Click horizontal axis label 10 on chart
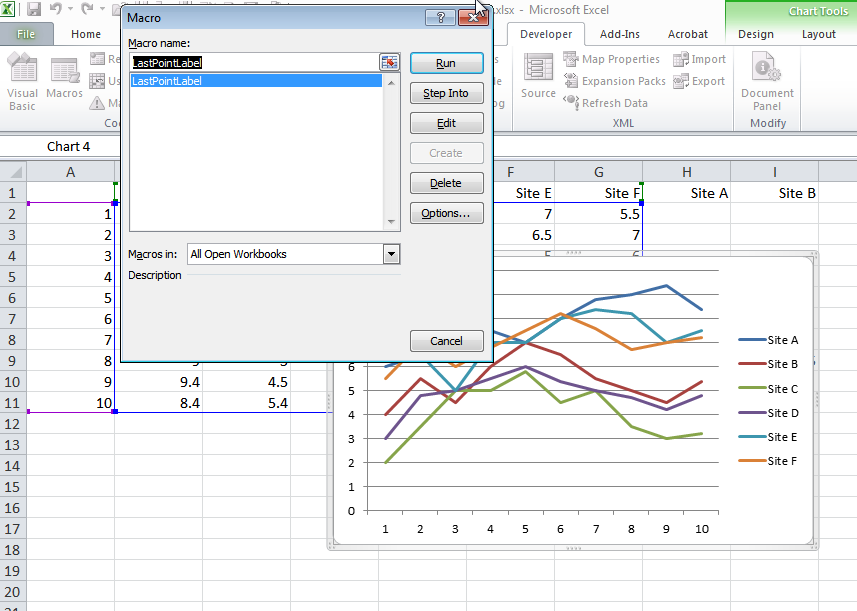Image resolution: width=857 pixels, height=611 pixels. click(702, 529)
